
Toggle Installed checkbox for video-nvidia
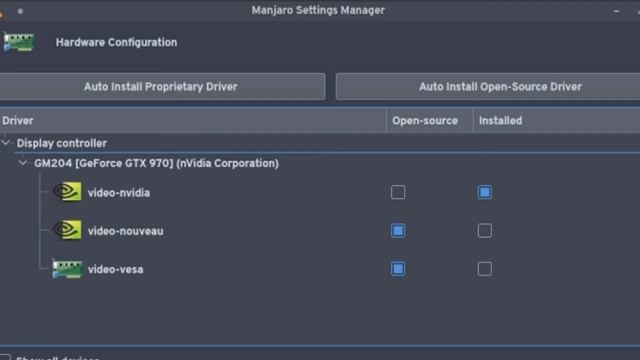(x=484, y=192)
